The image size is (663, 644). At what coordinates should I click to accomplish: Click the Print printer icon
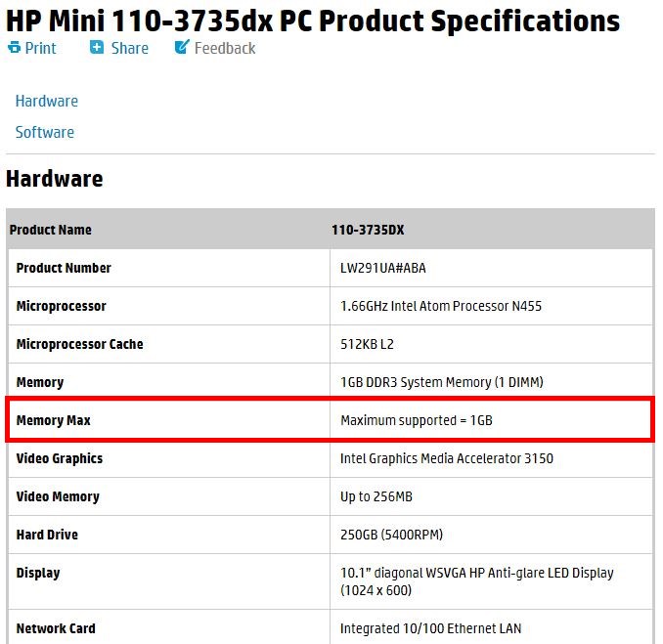[14, 47]
